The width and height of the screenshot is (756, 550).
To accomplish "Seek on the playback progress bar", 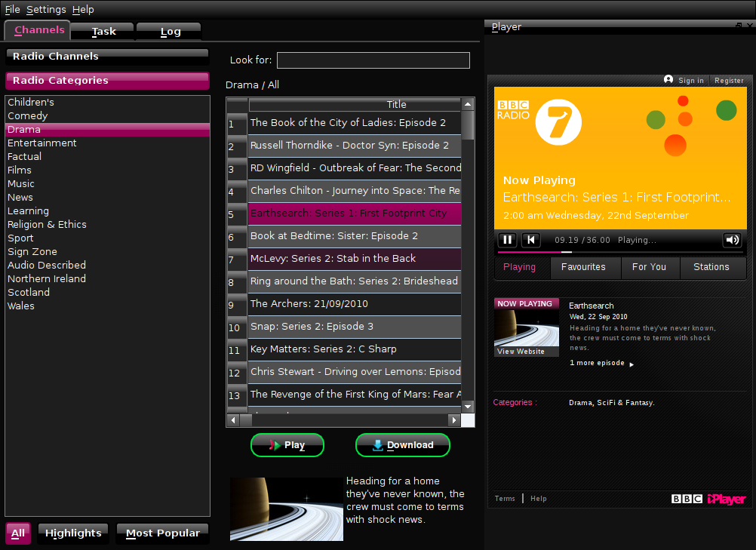I will click(619, 252).
